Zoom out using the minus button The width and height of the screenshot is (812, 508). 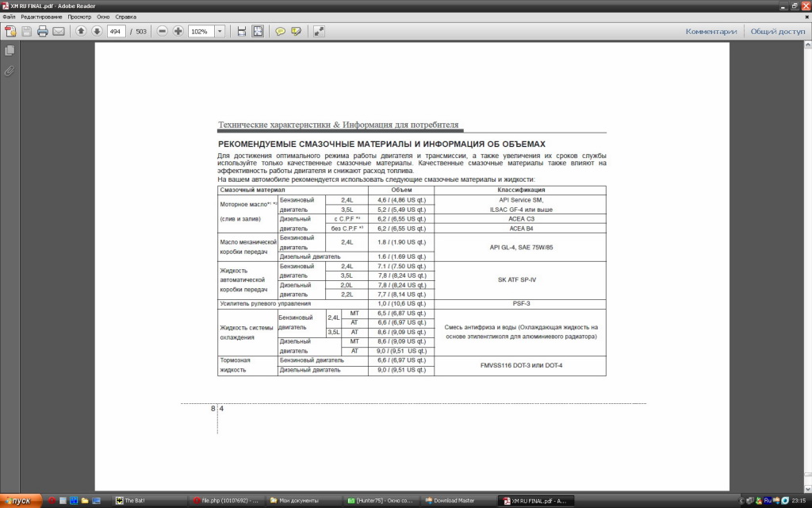[163, 31]
